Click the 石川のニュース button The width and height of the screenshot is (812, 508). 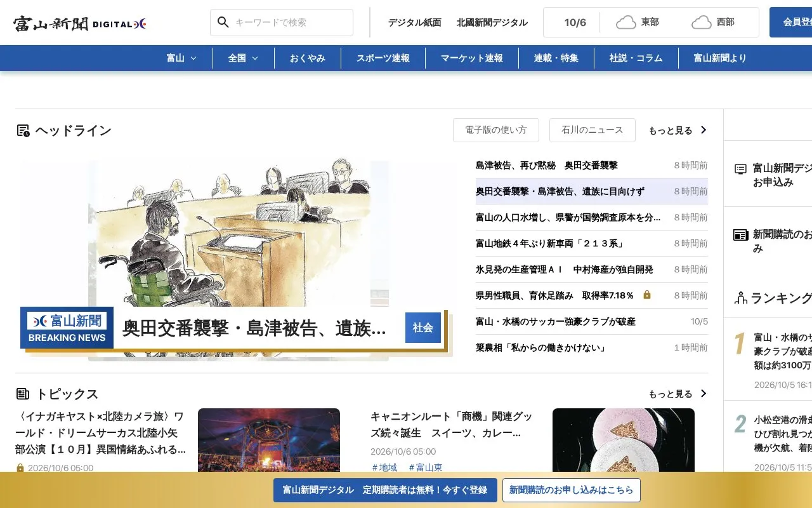click(x=593, y=130)
